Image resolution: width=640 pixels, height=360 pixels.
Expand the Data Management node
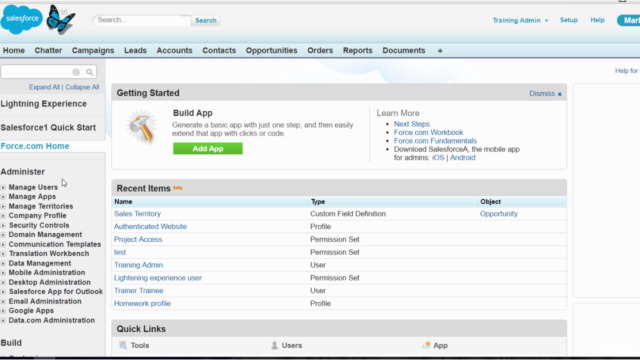point(3,264)
